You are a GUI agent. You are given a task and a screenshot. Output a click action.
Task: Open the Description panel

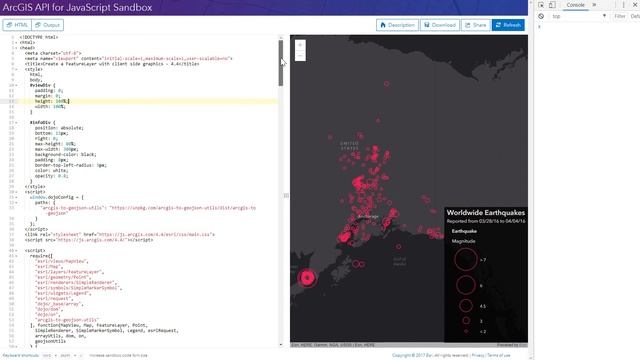point(397,25)
